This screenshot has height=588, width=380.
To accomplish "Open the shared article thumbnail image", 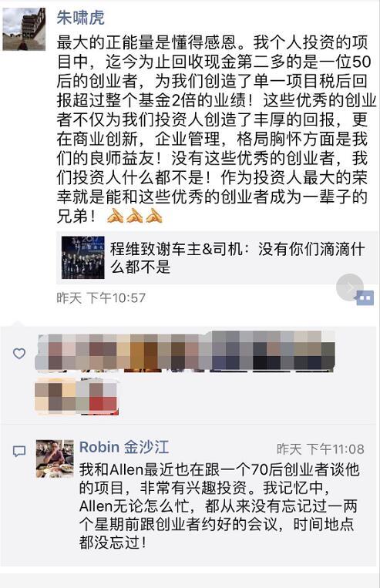I will (x=83, y=257).
